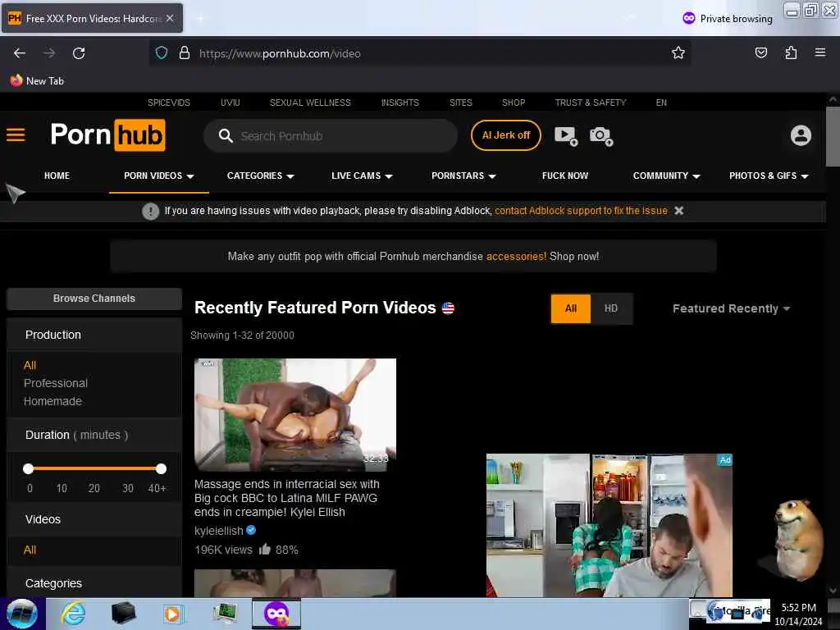Click the browser address bar URL
Screen dimensions: 840x630
280,53
